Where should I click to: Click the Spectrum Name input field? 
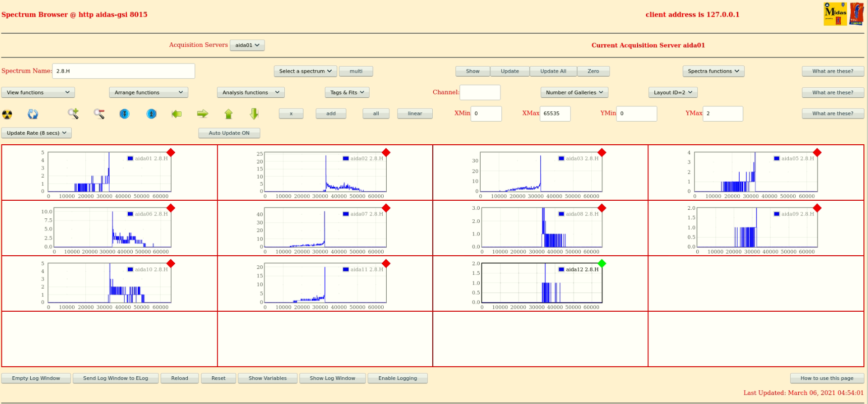coord(123,71)
